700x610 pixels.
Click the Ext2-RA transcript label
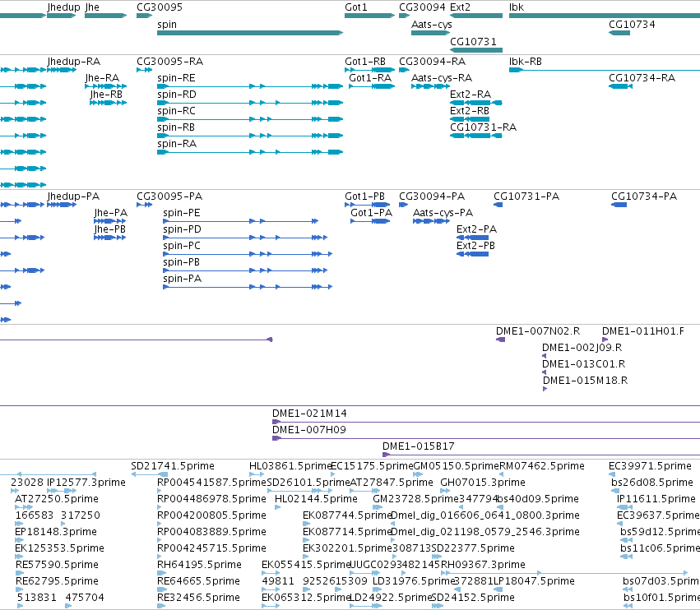(x=471, y=95)
